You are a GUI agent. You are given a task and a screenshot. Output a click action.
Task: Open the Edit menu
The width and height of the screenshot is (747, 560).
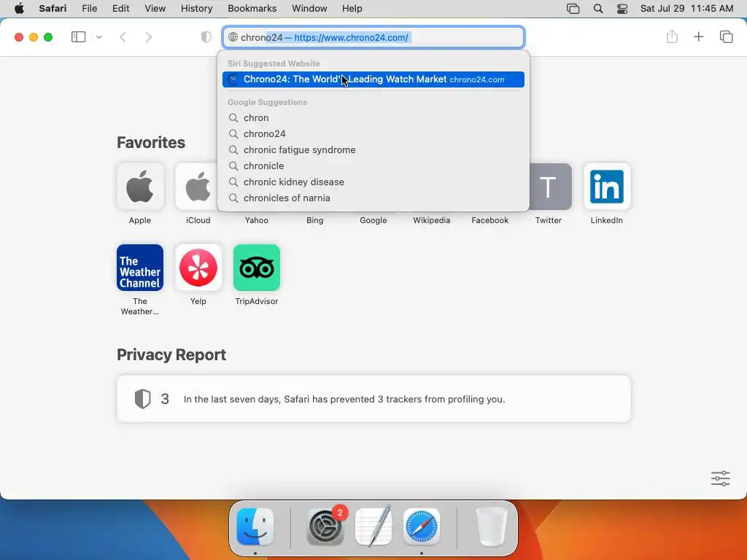pos(120,9)
